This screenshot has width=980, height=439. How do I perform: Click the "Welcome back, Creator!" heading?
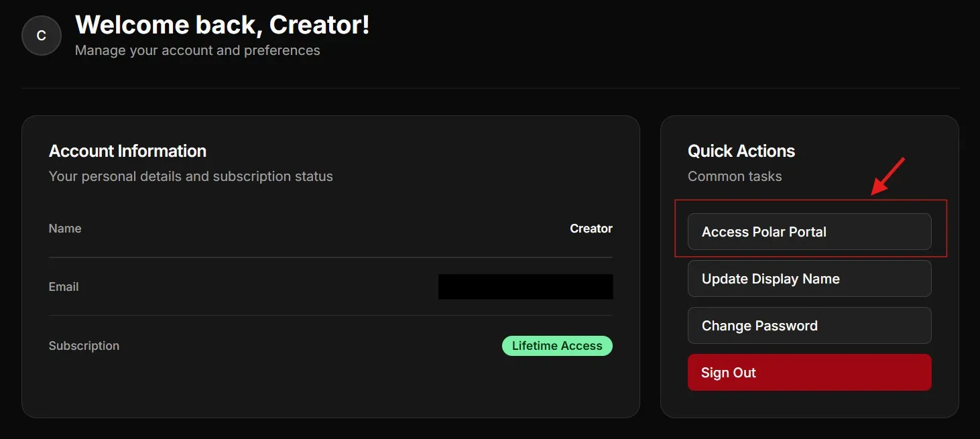pos(222,25)
